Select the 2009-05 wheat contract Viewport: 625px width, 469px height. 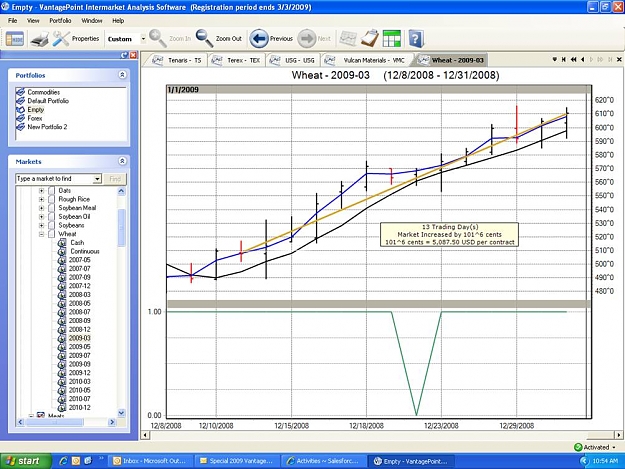[79, 347]
